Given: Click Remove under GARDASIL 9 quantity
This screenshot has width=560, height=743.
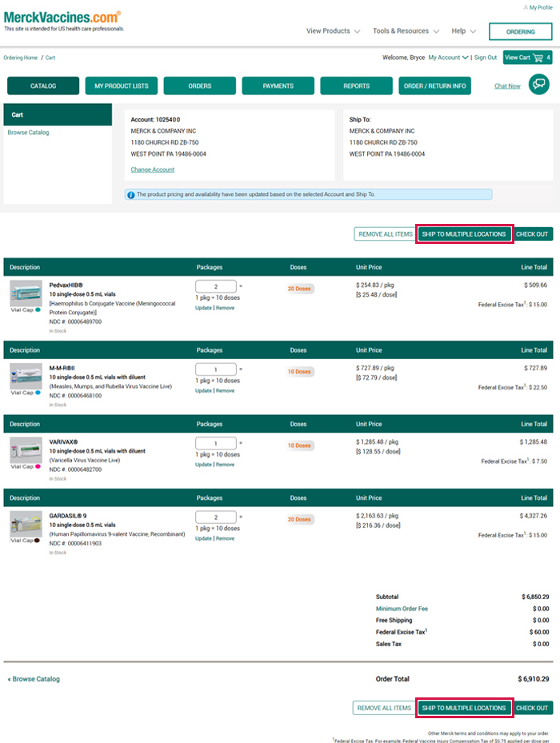Looking at the screenshot, I should click(226, 539).
